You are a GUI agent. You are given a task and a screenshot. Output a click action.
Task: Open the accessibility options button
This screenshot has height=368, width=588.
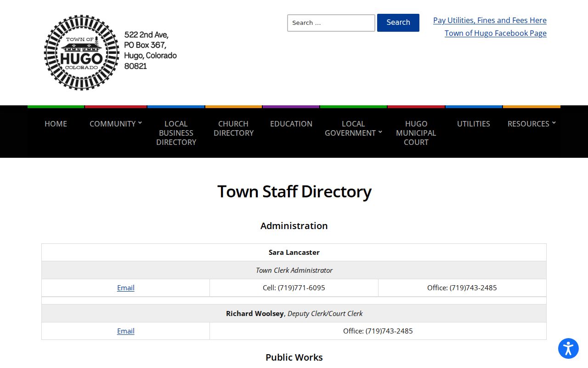point(568,348)
